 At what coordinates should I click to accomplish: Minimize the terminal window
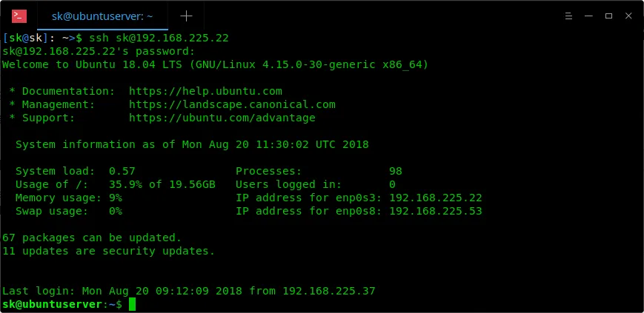coord(589,16)
